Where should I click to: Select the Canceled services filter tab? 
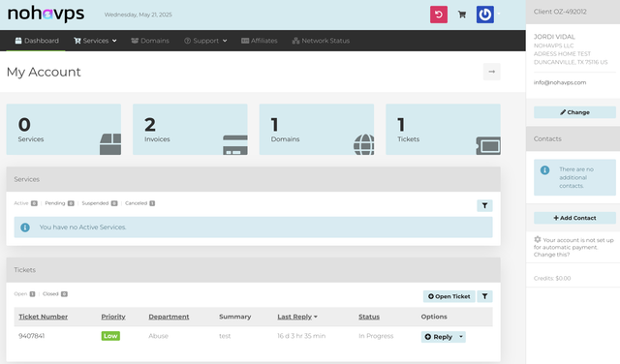[139, 203]
